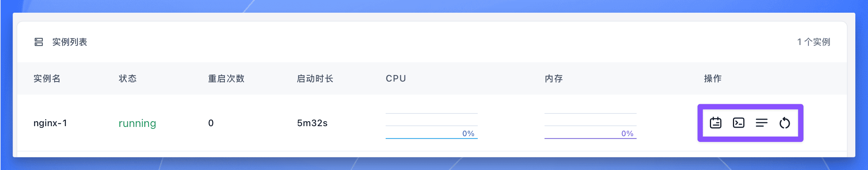Click the 5m32s uptime value

(312, 123)
